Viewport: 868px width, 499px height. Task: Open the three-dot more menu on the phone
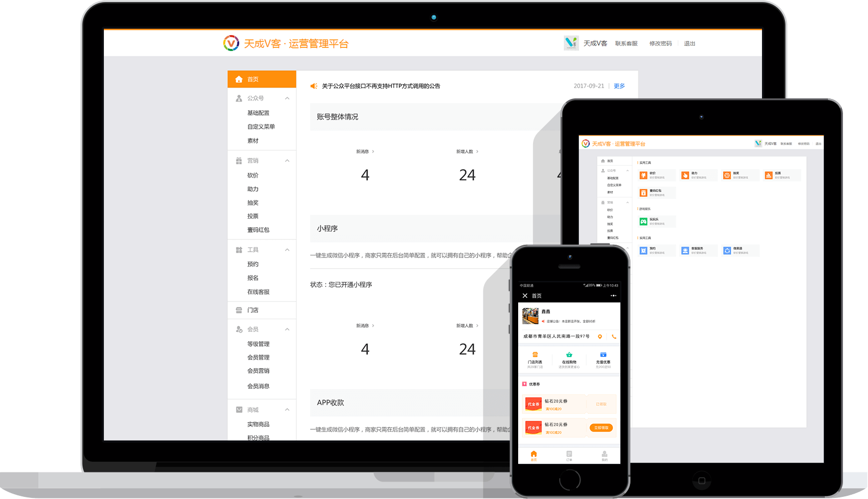[613, 296]
